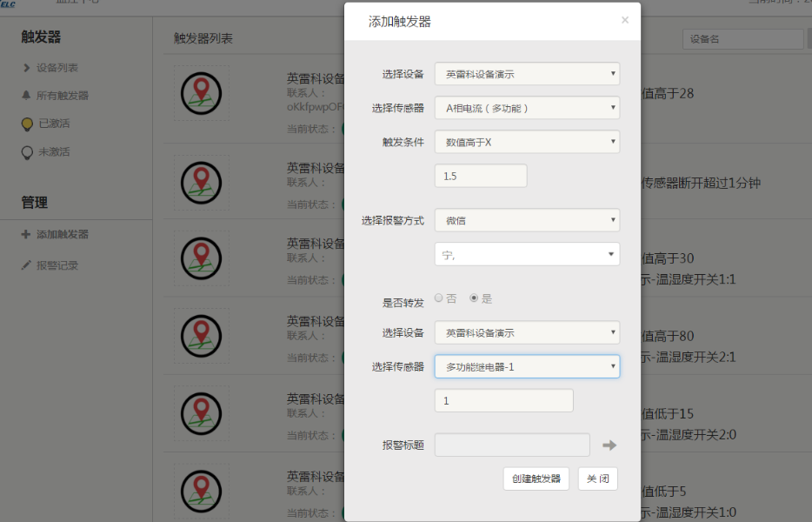Open 设备列表 in the sidebar
812x522 pixels.
tap(57, 68)
